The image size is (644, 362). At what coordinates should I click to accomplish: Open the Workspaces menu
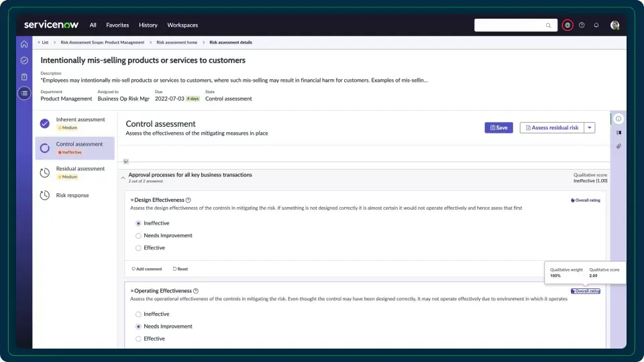[x=182, y=25]
